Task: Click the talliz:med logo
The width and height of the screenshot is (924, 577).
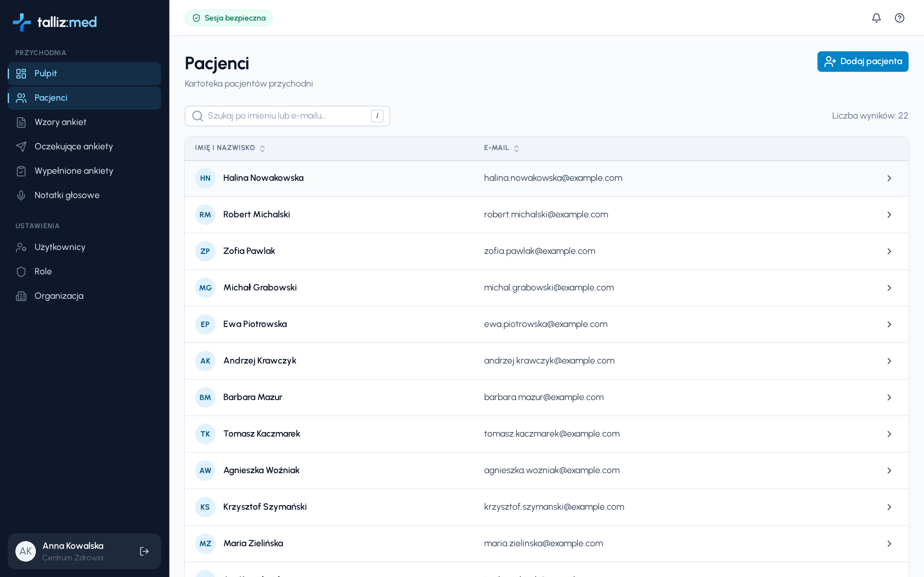Action: pos(55,22)
